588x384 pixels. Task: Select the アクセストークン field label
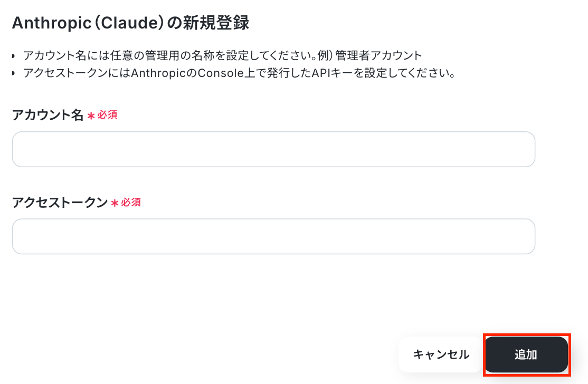(x=60, y=203)
